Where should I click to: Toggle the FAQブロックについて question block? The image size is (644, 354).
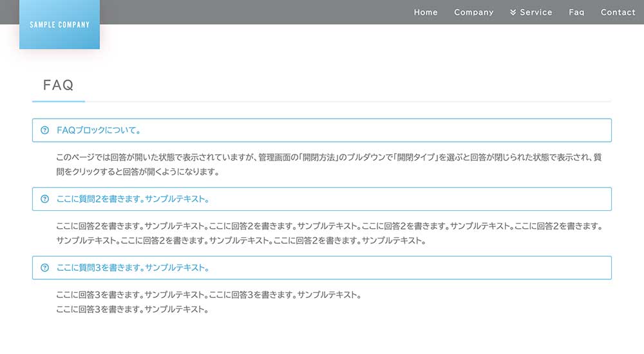(x=322, y=130)
